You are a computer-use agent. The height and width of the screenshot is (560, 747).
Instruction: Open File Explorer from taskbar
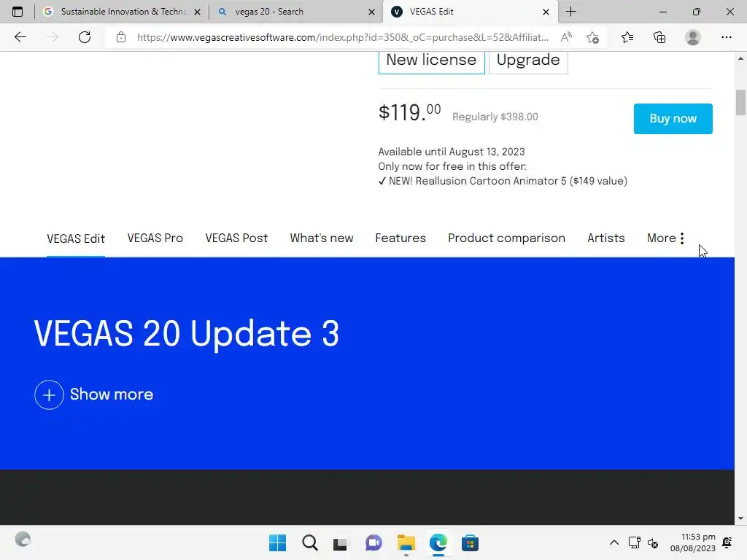tap(406, 542)
